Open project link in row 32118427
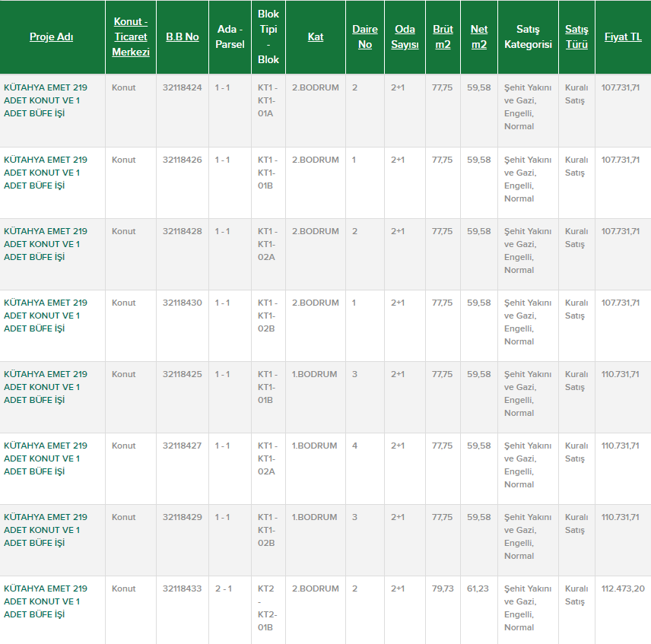 (x=46, y=458)
